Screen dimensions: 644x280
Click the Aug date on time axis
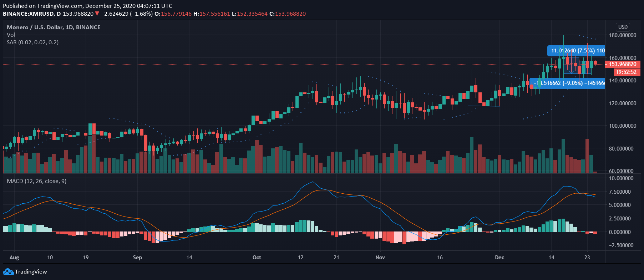[14, 258]
